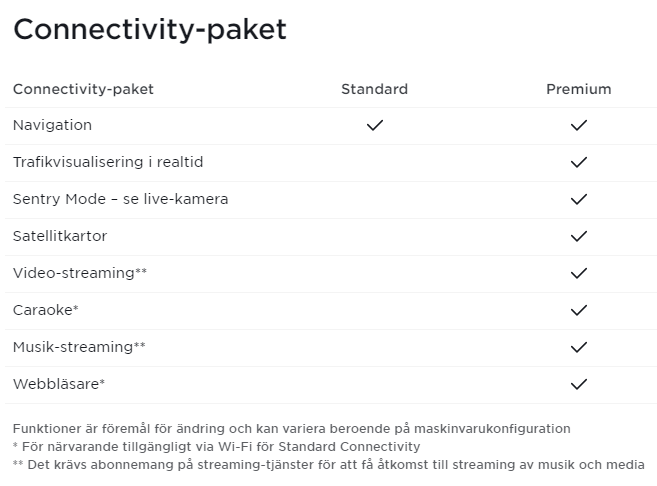
Task: Click the Connectivity-paket table column label
Action: pos(83,89)
